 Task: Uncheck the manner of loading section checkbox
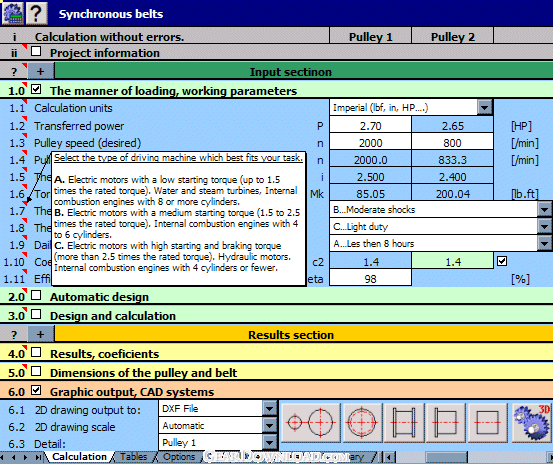(36, 89)
